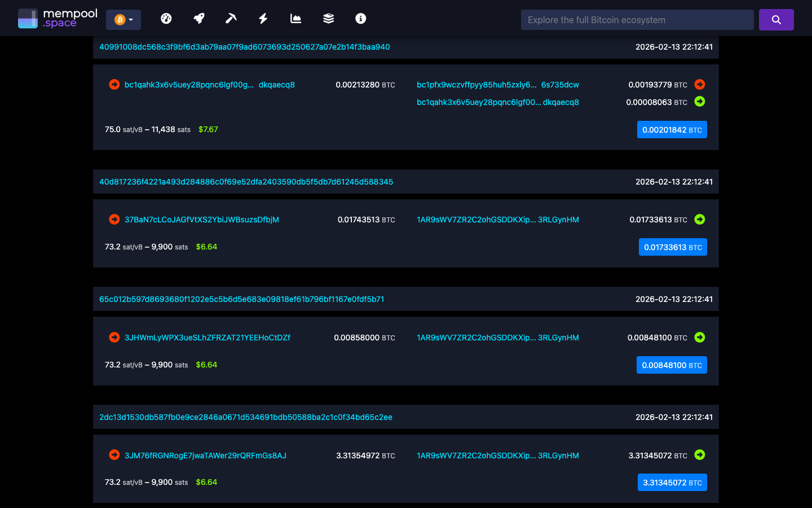Toggle the red output arrow on 6s735dcw row

[699, 84]
